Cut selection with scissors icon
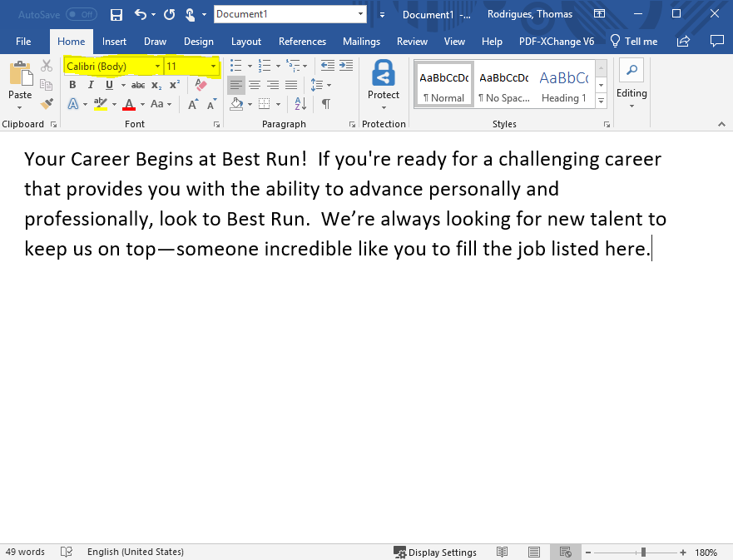 coord(47,66)
